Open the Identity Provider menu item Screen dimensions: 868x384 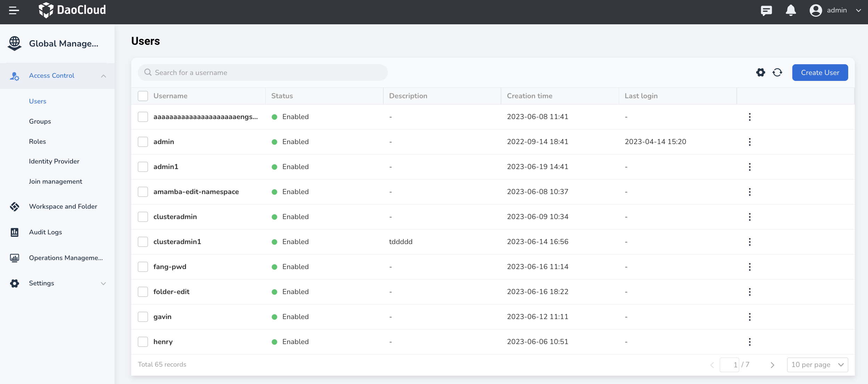54,161
